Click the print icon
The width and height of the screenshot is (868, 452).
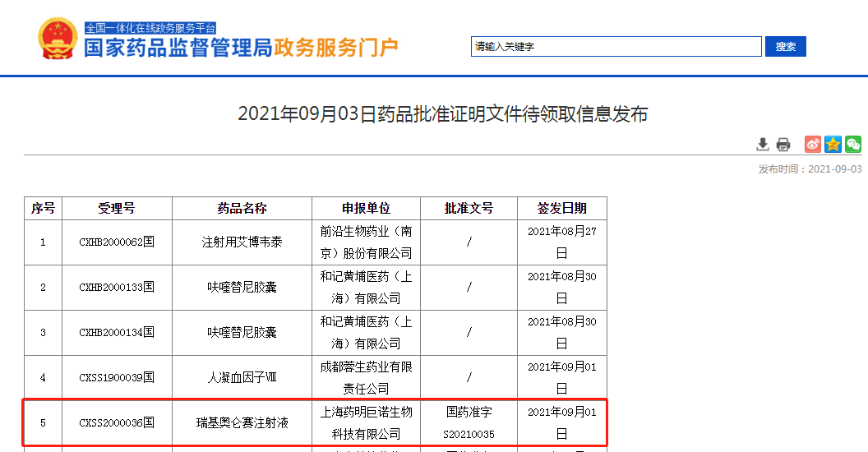point(783,145)
